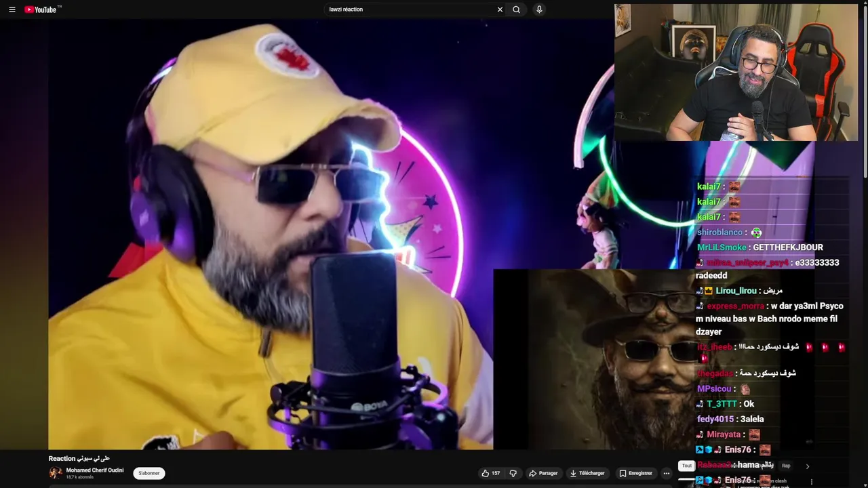Open the YouTube hamburger guide menu
Image resolution: width=868 pixels, height=488 pixels.
[12, 9]
